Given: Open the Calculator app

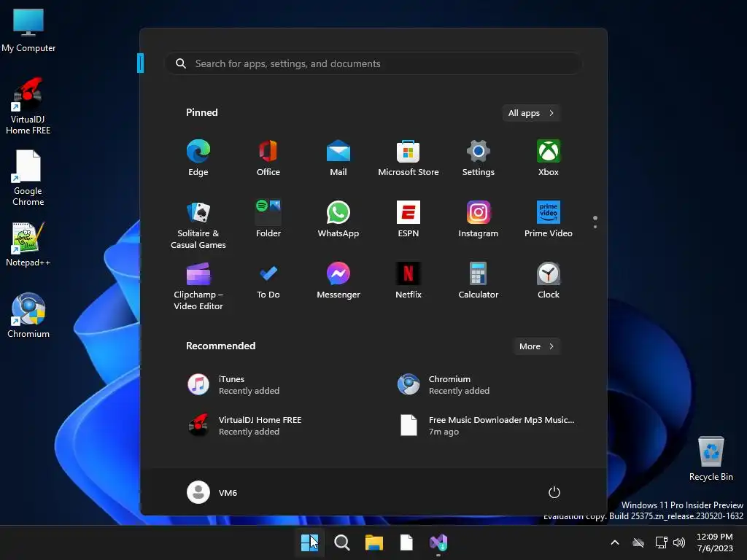Looking at the screenshot, I should tap(479, 281).
